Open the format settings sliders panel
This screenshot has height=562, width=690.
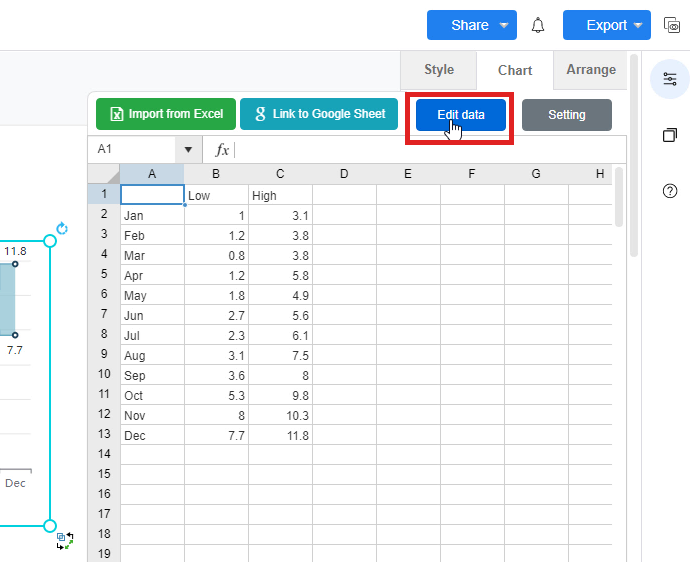670,79
